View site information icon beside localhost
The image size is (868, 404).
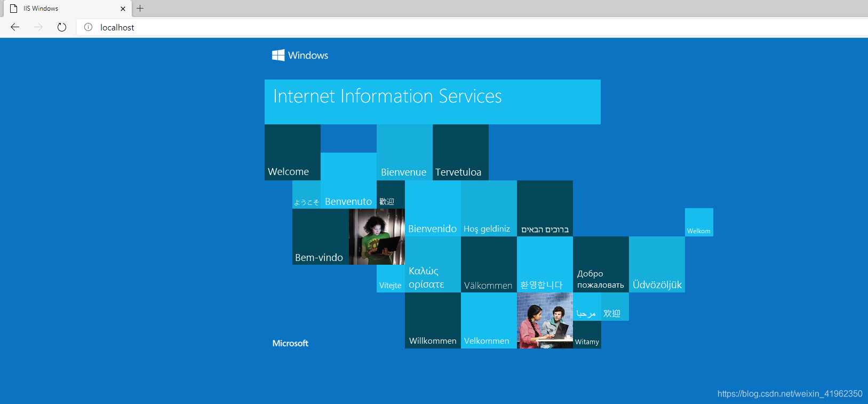coord(89,27)
